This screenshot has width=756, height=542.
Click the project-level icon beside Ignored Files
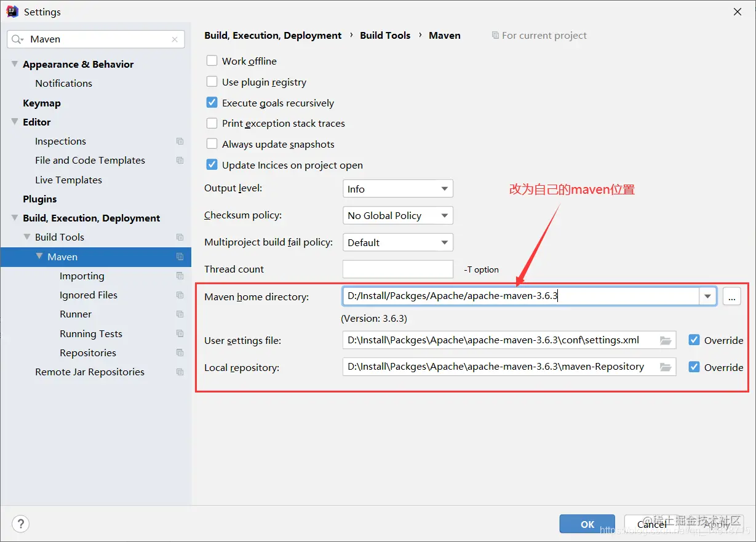click(x=180, y=295)
